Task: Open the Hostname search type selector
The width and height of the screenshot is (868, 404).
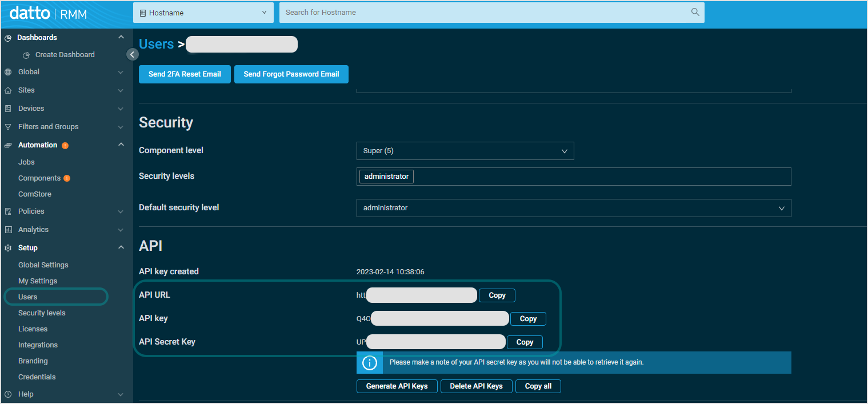Action: tap(203, 12)
